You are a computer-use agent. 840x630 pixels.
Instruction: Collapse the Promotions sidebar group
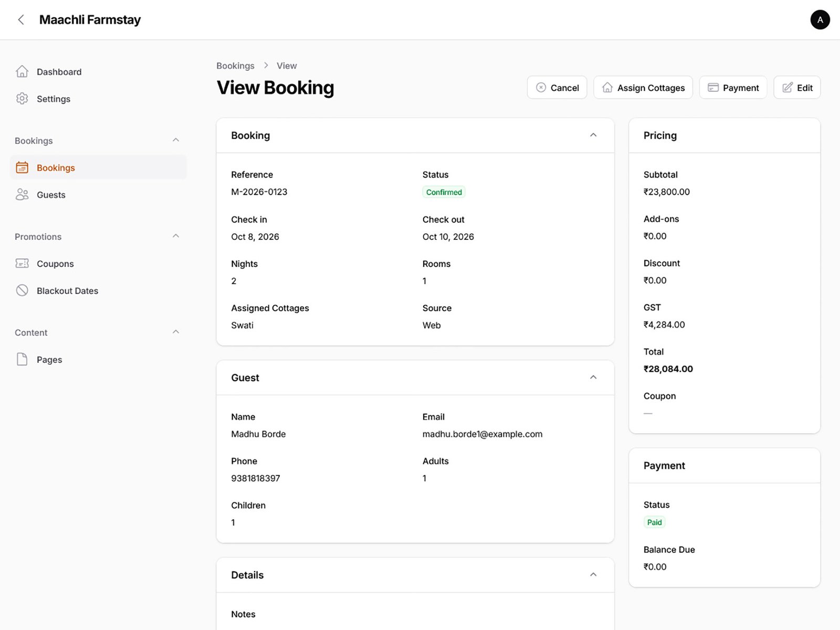click(x=176, y=236)
